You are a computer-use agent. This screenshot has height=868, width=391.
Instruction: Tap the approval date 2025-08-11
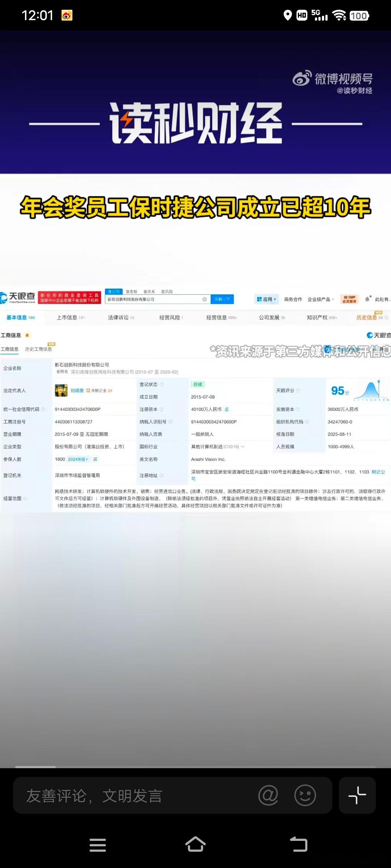point(339,434)
